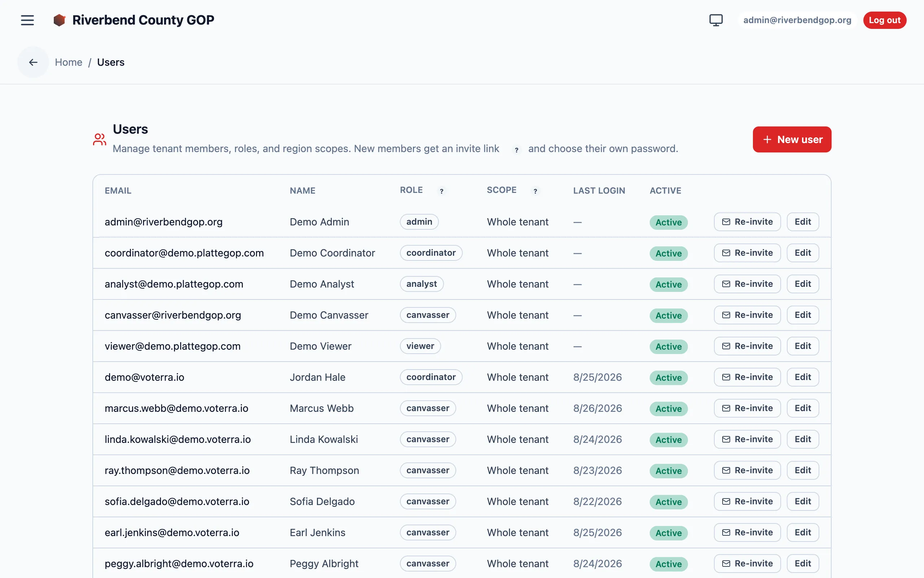924x578 pixels.
Task: Log out of the admin account
Action: 884,20
